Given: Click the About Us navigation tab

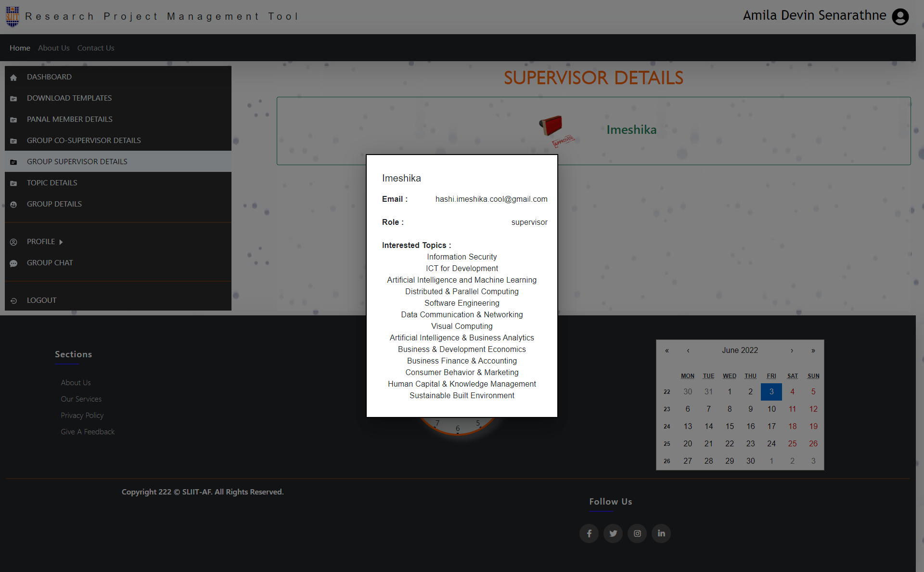Looking at the screenshot, I should (x=54, y=48).
